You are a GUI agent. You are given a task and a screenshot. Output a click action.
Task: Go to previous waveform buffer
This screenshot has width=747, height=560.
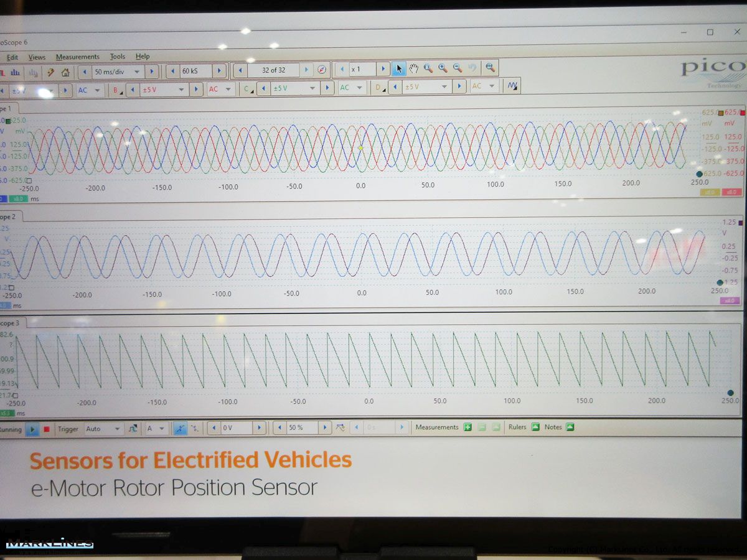point(240,70)
